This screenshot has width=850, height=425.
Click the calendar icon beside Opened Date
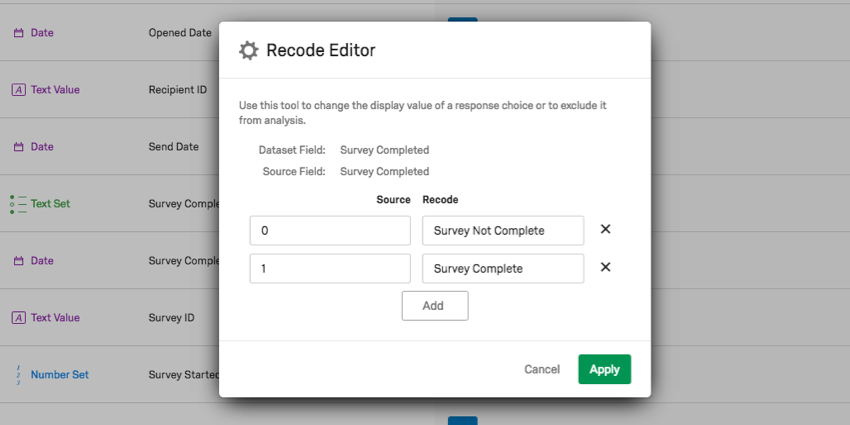point(18,33)
